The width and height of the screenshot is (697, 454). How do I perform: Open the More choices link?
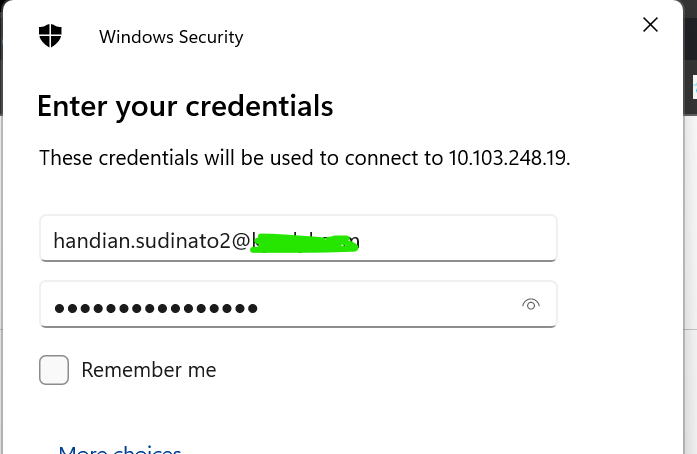coord(120,449)
